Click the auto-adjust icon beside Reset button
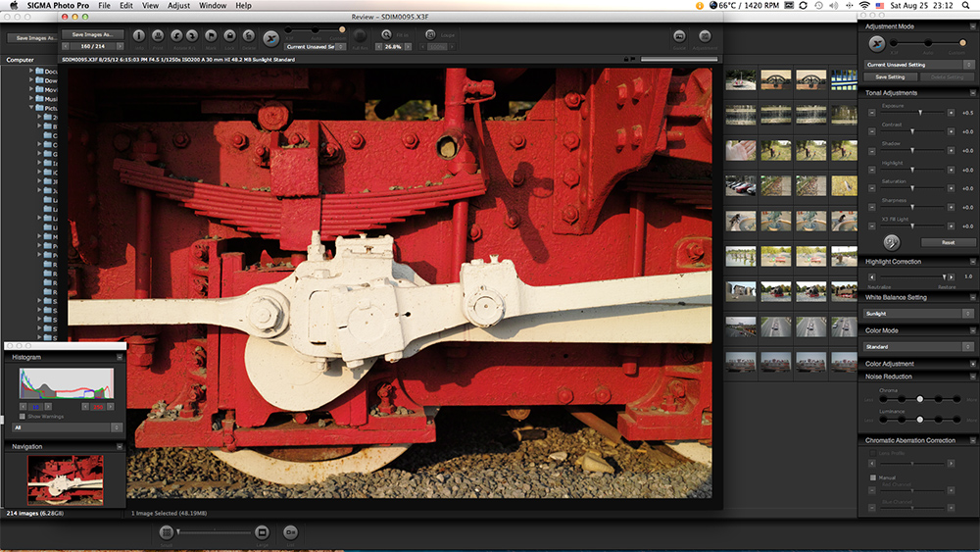The height and width of the screenshot is (552, 980). 891,242
